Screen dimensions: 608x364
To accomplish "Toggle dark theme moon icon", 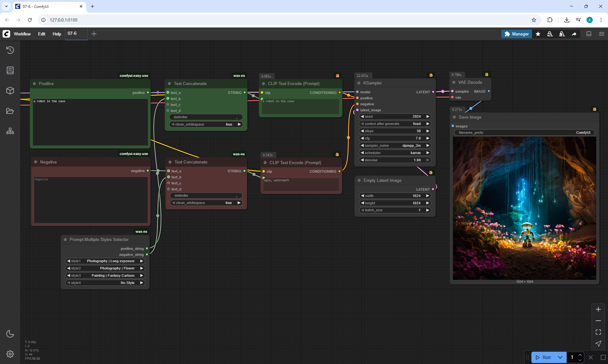I will coord(10,334).
